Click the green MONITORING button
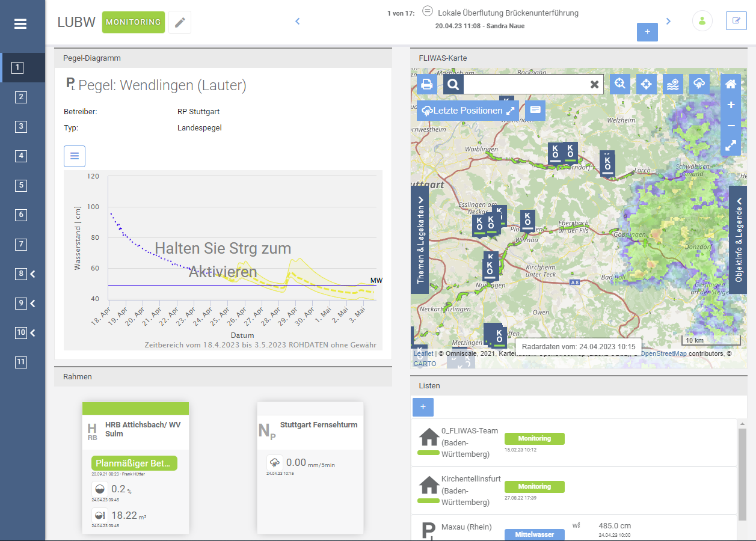 click(x=134, y=22)
